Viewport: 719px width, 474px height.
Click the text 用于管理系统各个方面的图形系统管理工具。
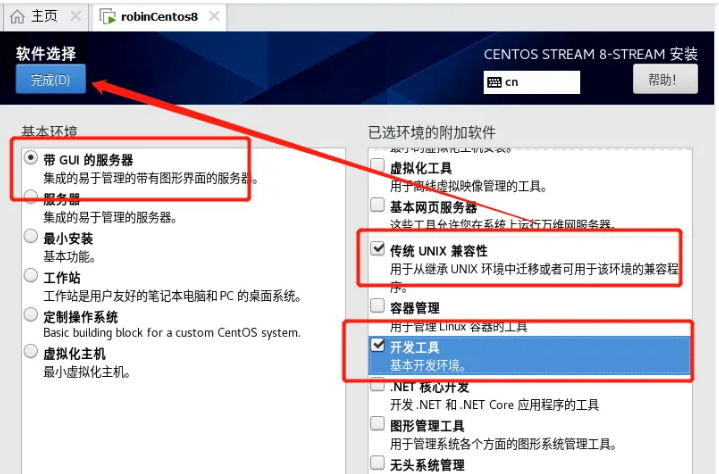pyautogui.click(x=503, y=444)
